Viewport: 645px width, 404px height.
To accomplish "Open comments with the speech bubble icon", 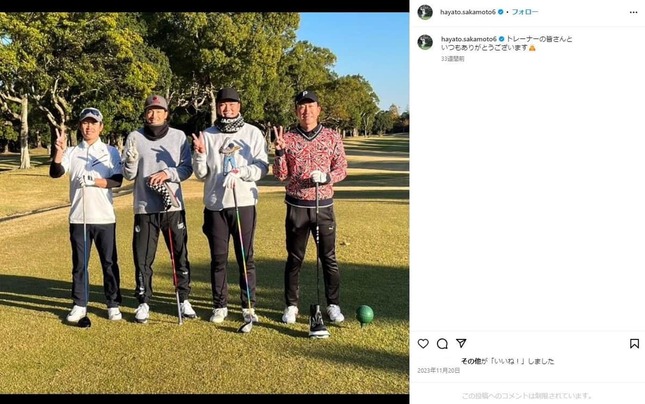I will pyautogui.click(x=442, y=344).
